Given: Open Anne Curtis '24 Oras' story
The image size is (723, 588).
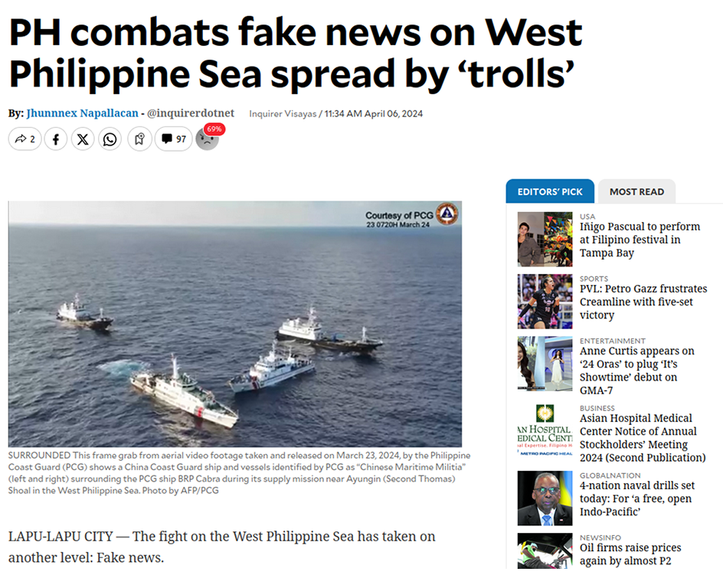Looking at the screenshot, I should coord(636,371).
